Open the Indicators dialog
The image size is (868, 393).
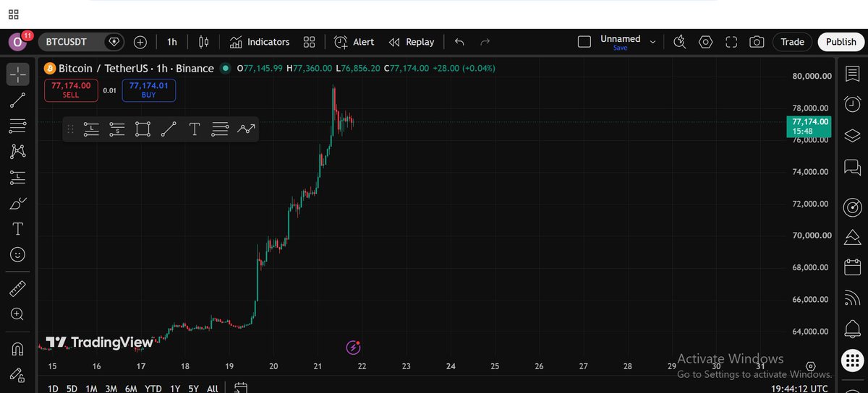pos(260,42)
